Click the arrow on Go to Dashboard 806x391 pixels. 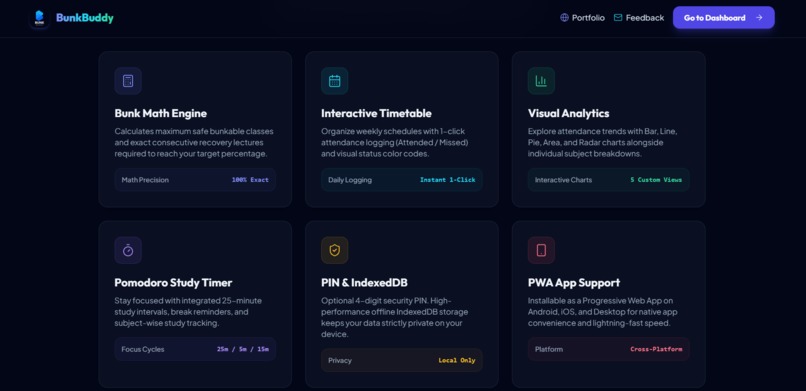click(x=759, y=17)
